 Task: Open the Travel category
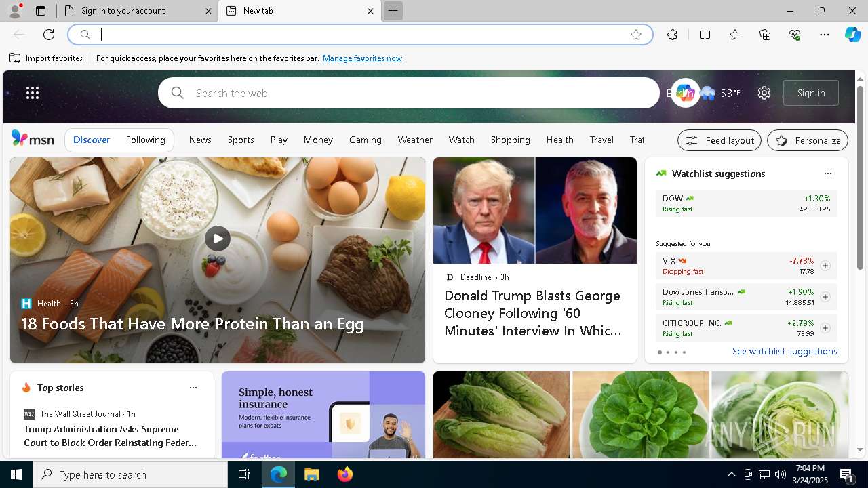(601, 140)
